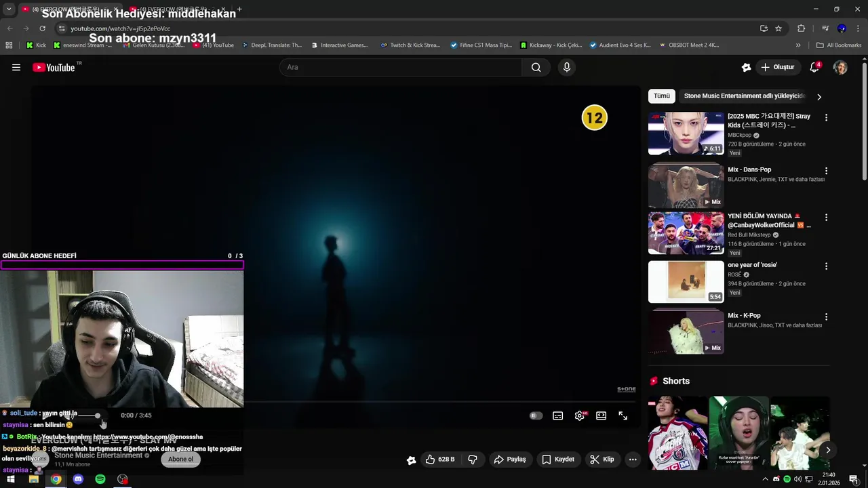Click the magnifier search button

click(536, 67)
